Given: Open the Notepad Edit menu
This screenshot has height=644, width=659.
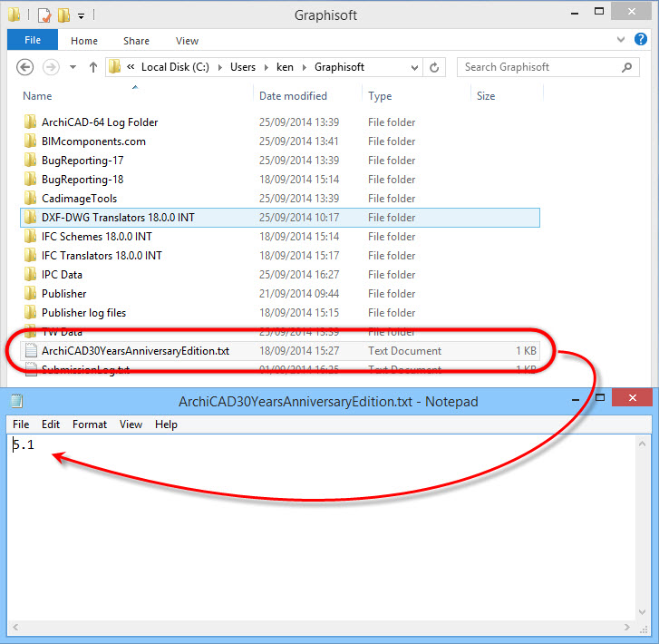Looking at the screenshot, I should pyautogui.click(x=51, y=424).
